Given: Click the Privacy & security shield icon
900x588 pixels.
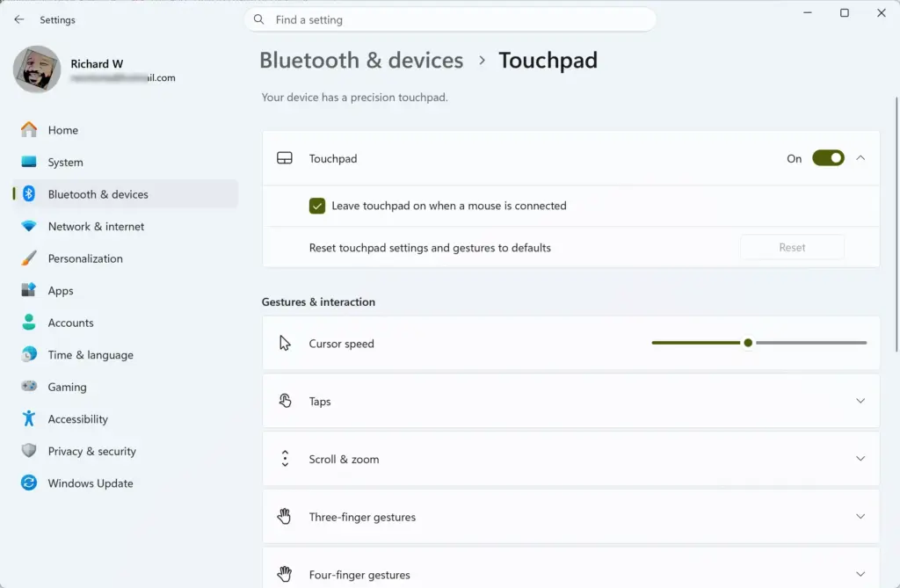Looking at the screenshot, I should 29,451.
